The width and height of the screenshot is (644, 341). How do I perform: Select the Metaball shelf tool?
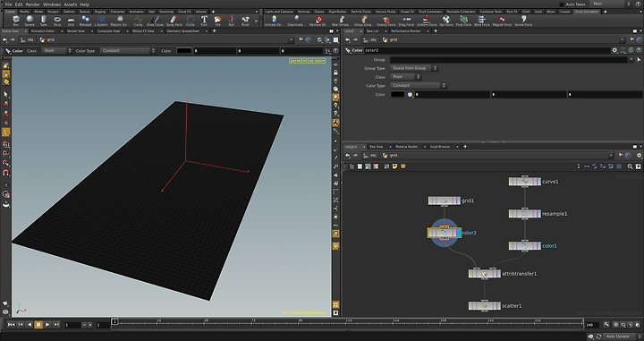pos(86,21)
